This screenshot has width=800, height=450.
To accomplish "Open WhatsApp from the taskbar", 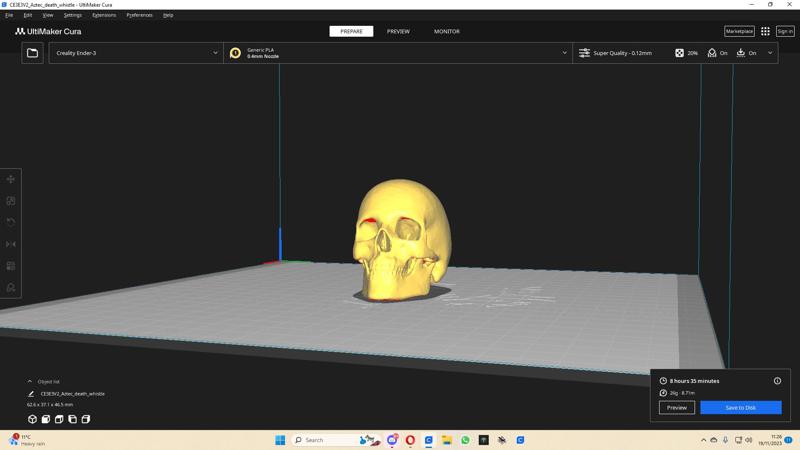I will coord(465,440).
